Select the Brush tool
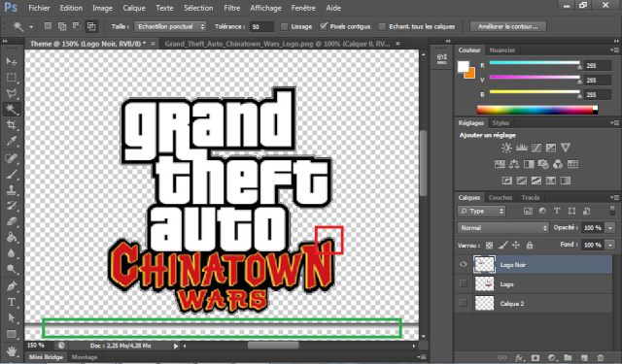The height and width of the screenshot is (364, 622). pyautogui.click(x=12, y=175)
